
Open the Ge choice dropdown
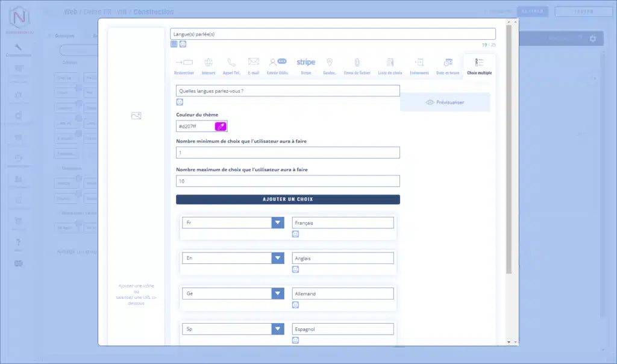(x=277, y=293)
